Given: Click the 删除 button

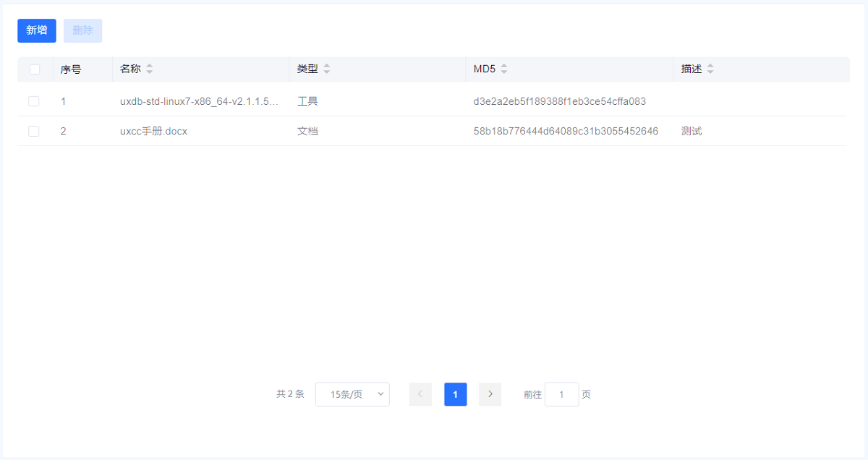Looking at the screenshot, I should pyautogui.click(x=82, y=30).
